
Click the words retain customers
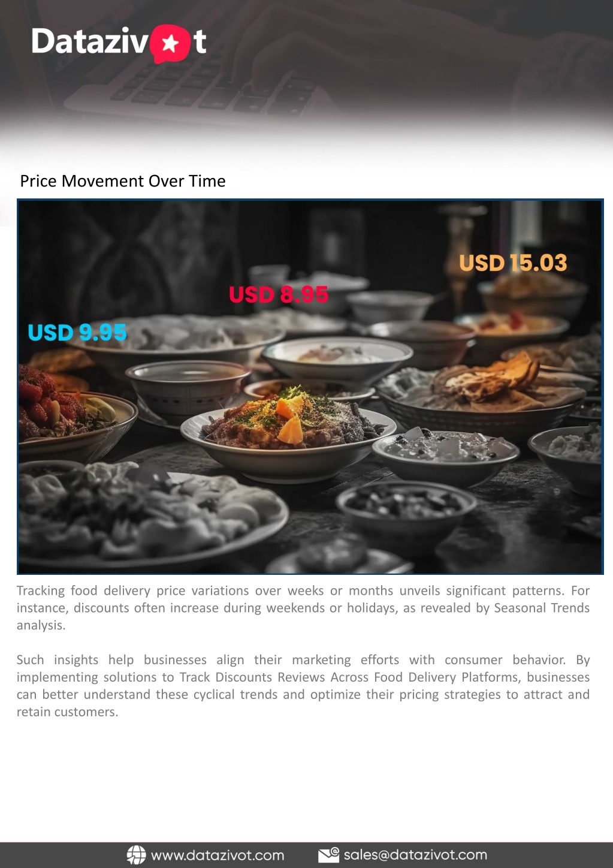(67, 712)
